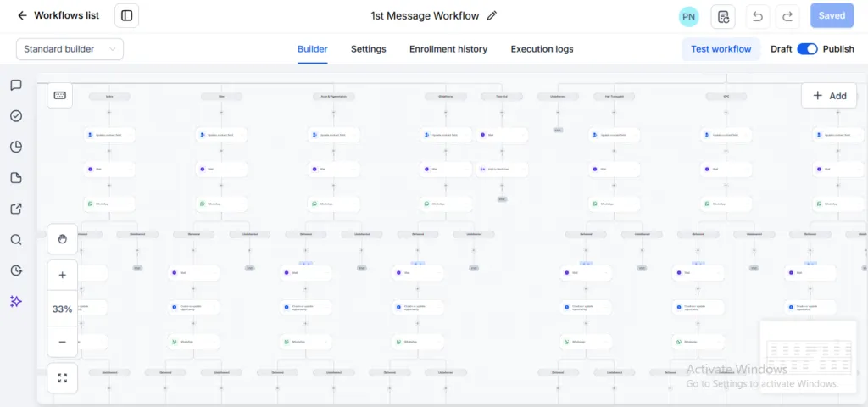This screenshot has height=407, width=868.
Task: Open the PN user avatar
Action: coord(688,16)
